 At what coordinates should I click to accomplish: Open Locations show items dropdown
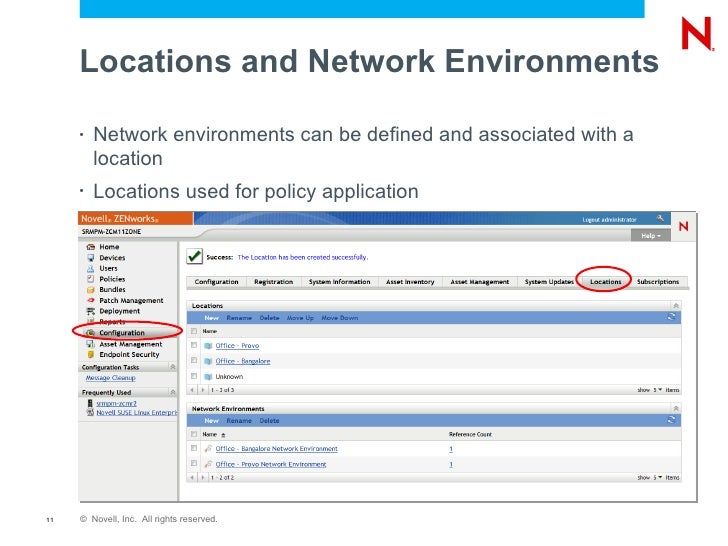point(657,390)
